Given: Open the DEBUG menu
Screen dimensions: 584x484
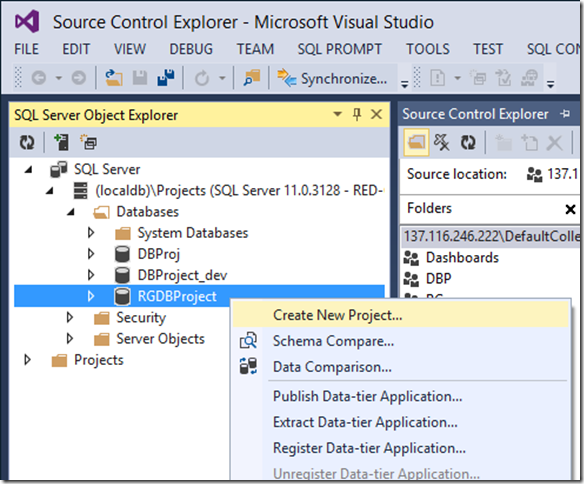Looking at the screenshot, I should click(191, 49).
